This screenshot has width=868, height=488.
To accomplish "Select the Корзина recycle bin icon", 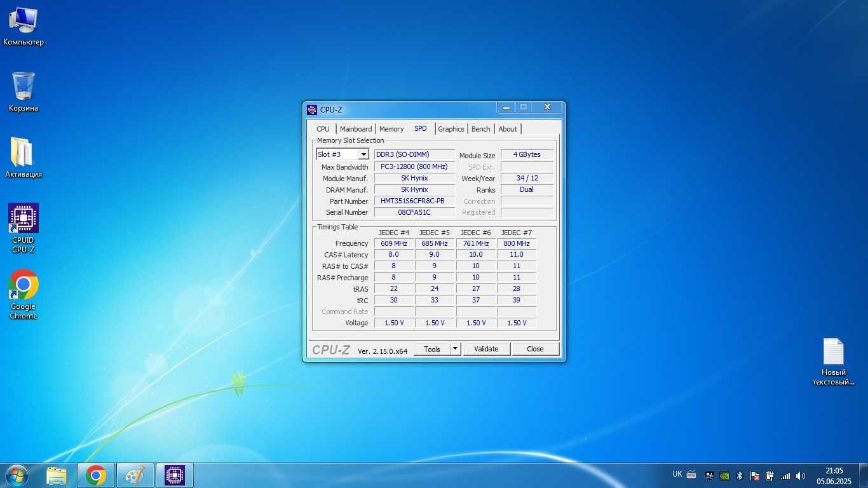I will 24,92.
